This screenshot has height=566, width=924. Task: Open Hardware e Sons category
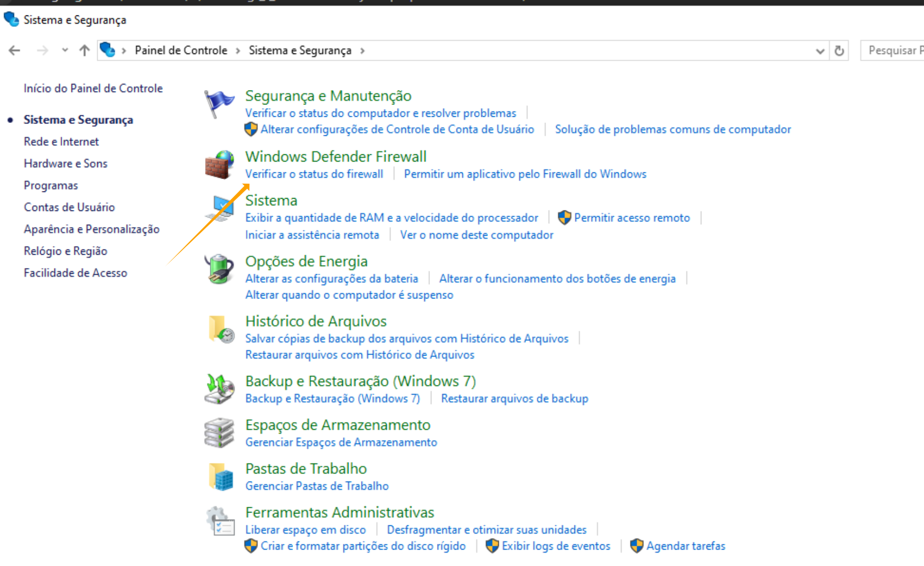click(65, 164)
